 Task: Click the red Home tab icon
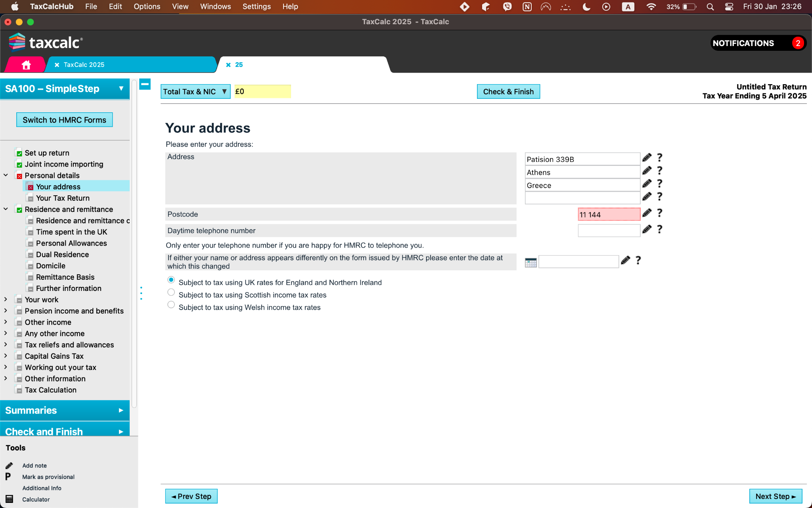point(26,65)
